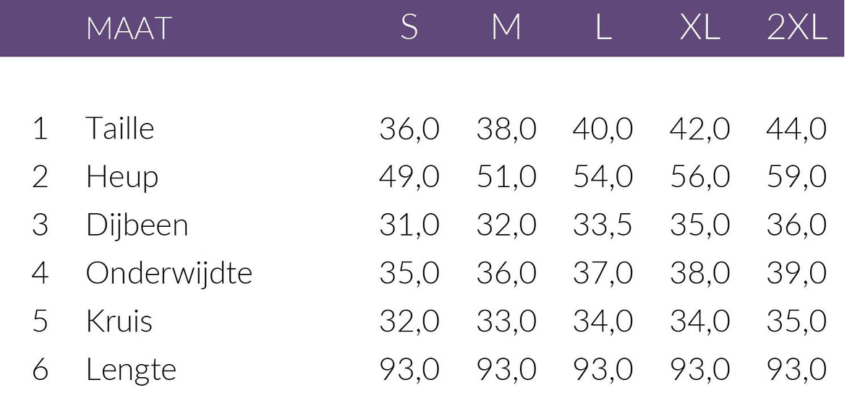Image resolution: width=868 pixels, height=393 pixels.
Task: Click row number 1 beside Taille
Action: (x=40, y=129)
